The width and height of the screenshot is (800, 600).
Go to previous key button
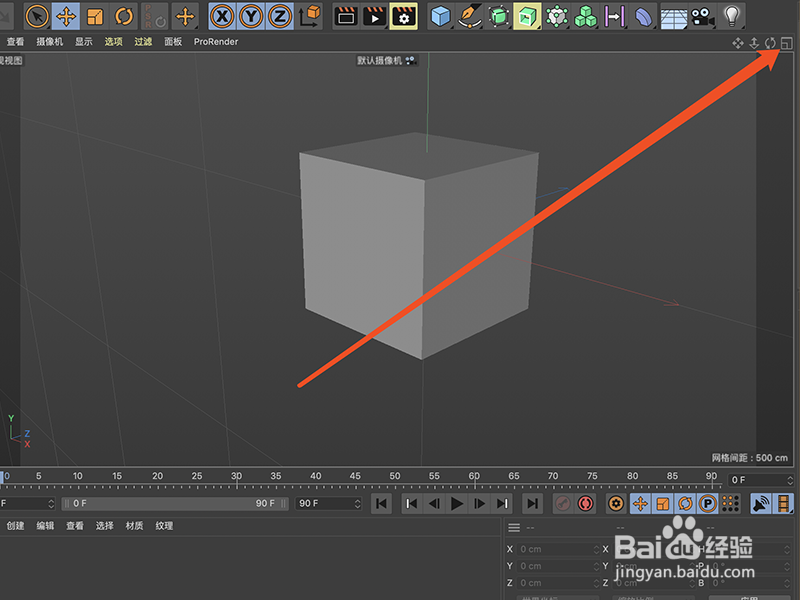click(x=412, y=504)
